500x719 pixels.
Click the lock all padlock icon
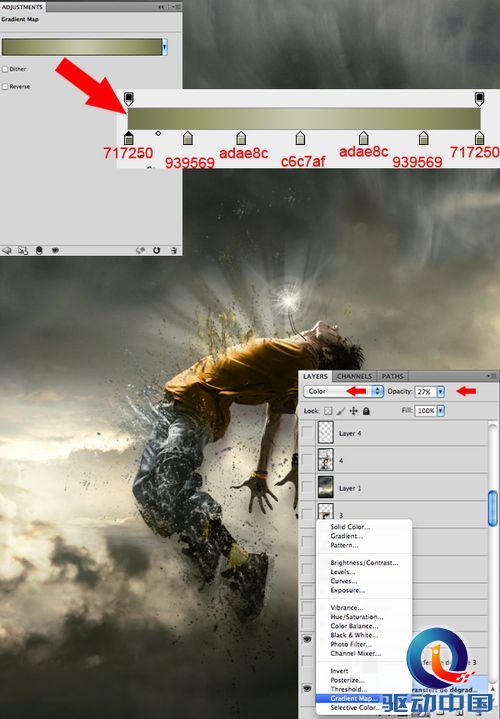click(x=366, y=411)
